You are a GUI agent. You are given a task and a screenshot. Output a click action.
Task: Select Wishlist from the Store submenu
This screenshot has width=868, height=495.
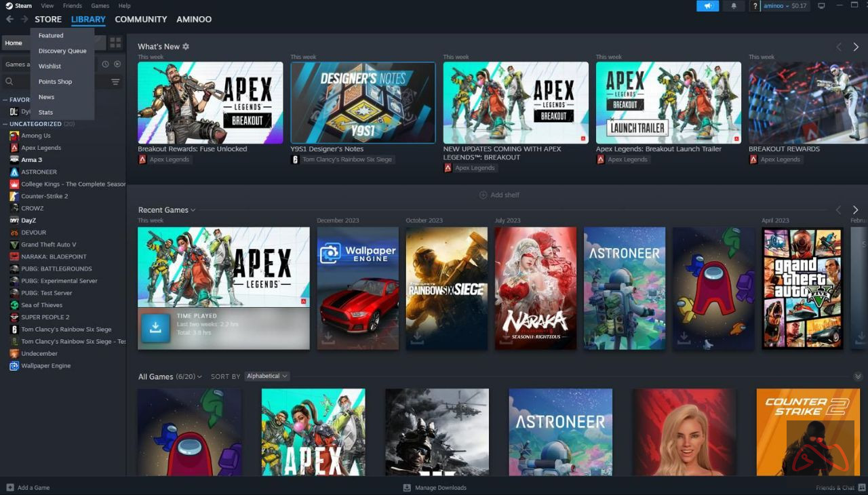[x=50, y=66]
